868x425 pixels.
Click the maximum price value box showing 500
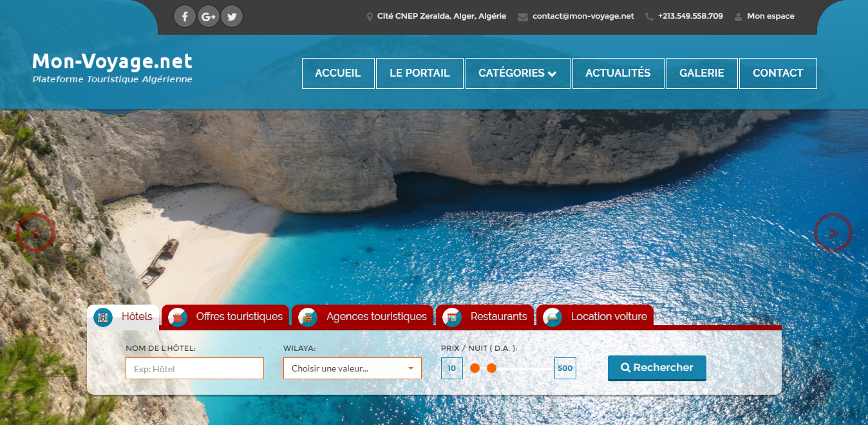[565, 368]
